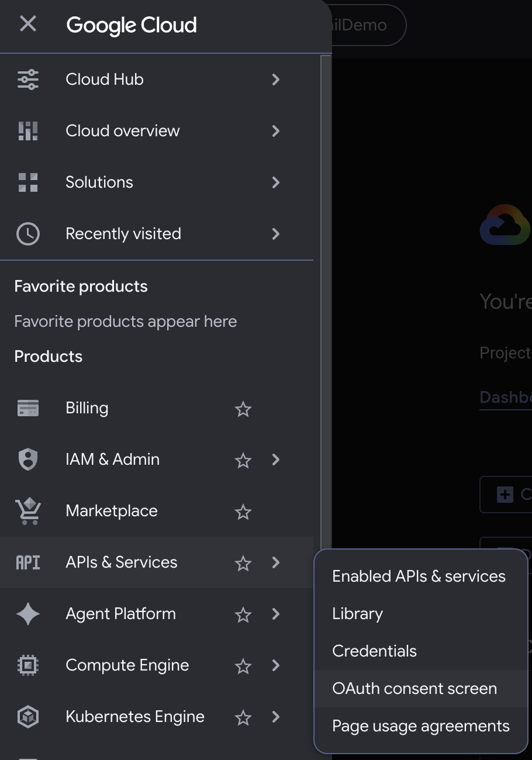Open the Marketplace product link
Screen dimensions: 532x760
(112, 511)
